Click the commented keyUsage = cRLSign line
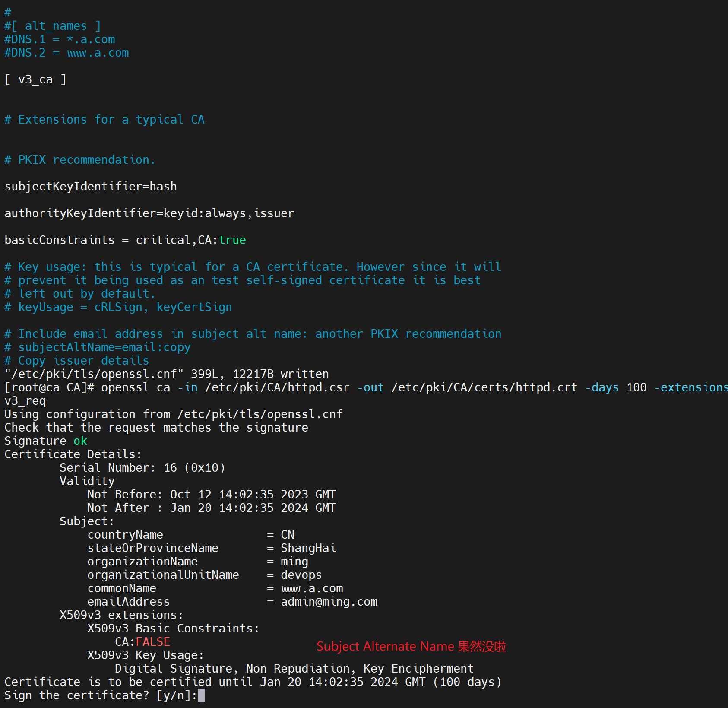Screen dimensions: 728x708 (118, 307)
